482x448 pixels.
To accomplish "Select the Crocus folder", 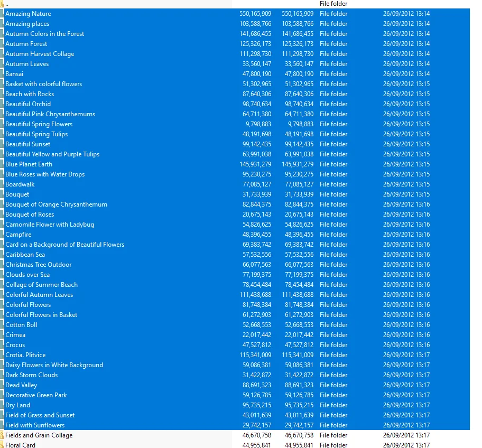I will coord(15,345).
